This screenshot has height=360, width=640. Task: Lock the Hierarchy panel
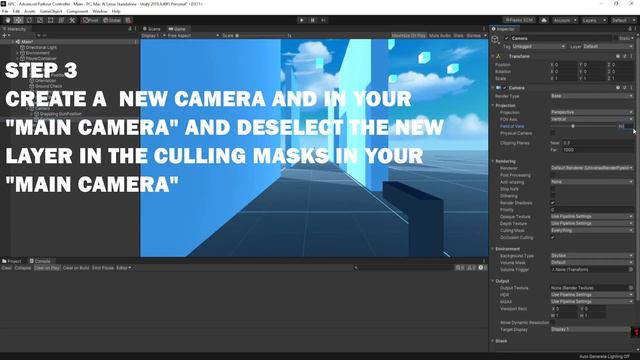pyautogui.click(x=130, y=29)
